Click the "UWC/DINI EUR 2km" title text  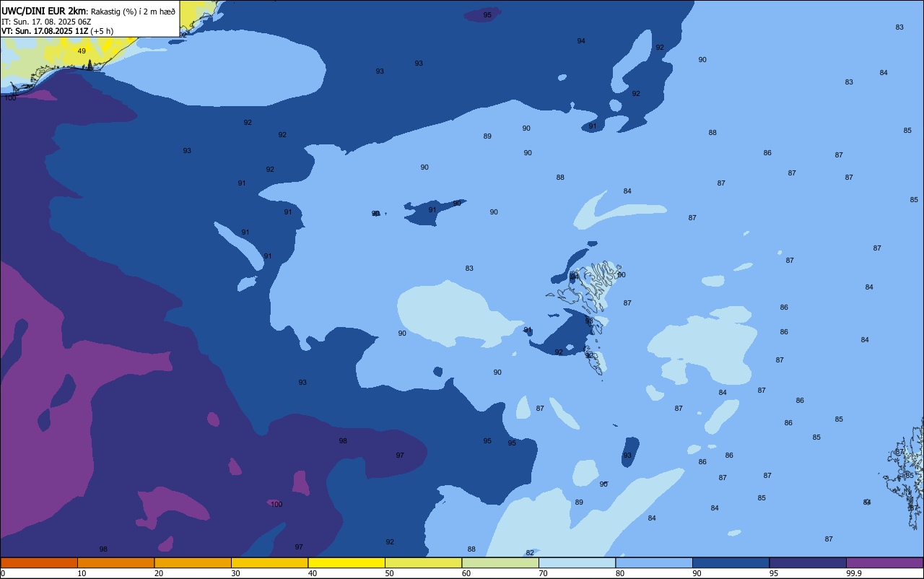[43, 10]
